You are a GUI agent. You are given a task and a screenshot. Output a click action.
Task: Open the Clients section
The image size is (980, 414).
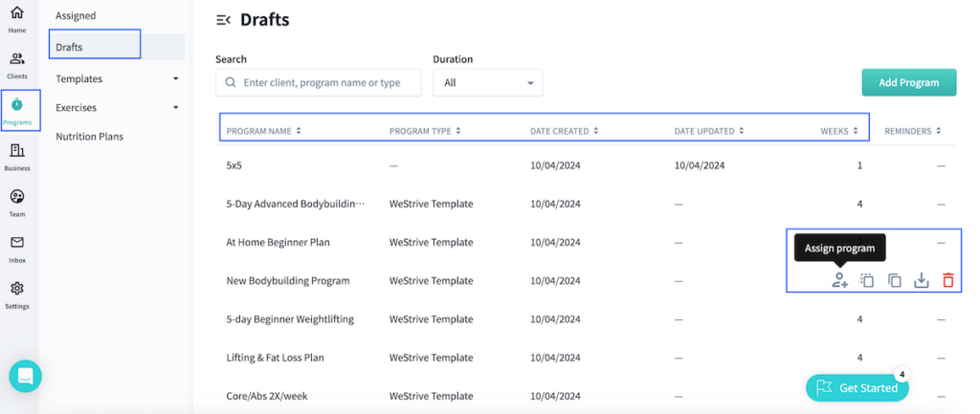click(x=17, y=65)
